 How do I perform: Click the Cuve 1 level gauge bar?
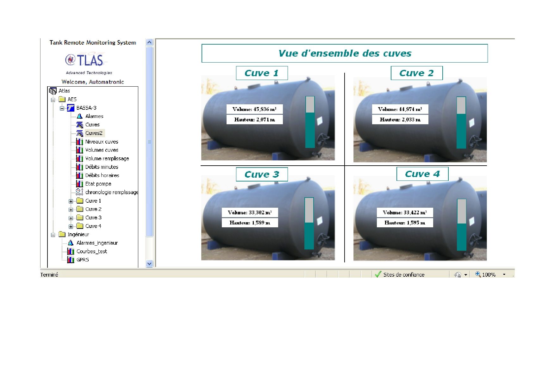tap(310, 122)
